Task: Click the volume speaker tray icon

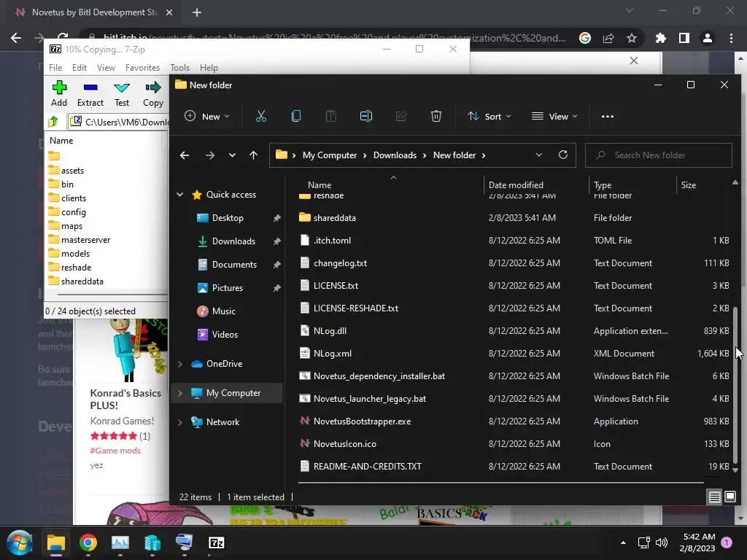Action: (x=662, y=542)
